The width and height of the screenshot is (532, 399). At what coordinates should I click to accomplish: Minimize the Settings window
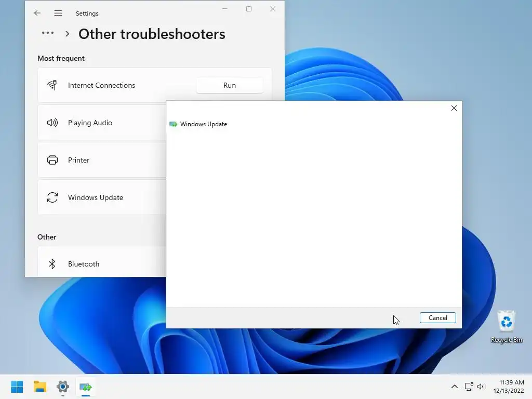pos(224,9)
